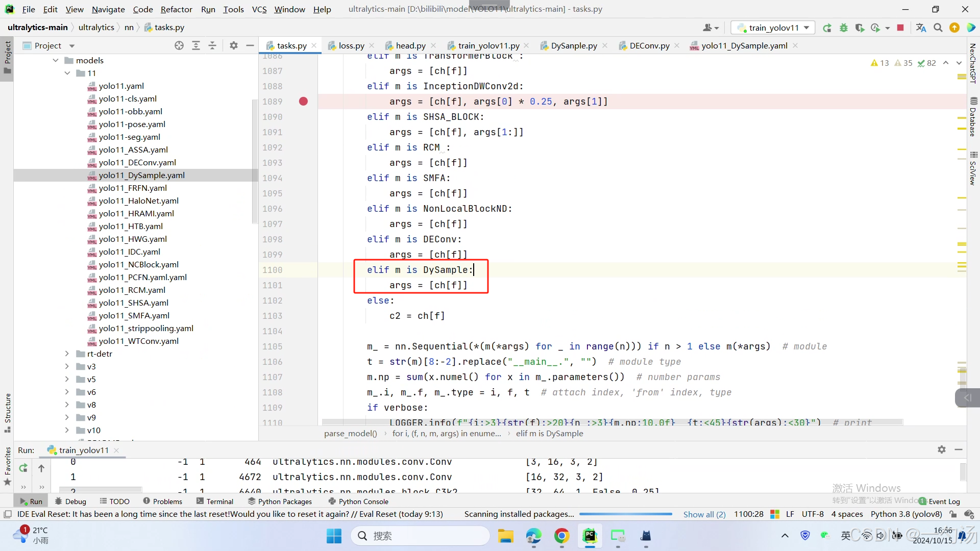Expand the rt-detr folder
980x551 pixels.
click(67, 354)
